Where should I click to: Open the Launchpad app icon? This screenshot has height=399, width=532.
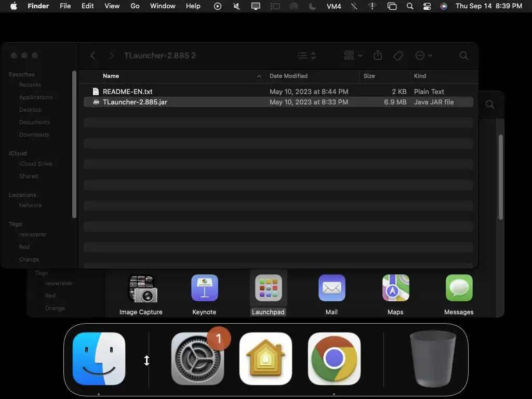pos(269,288)
